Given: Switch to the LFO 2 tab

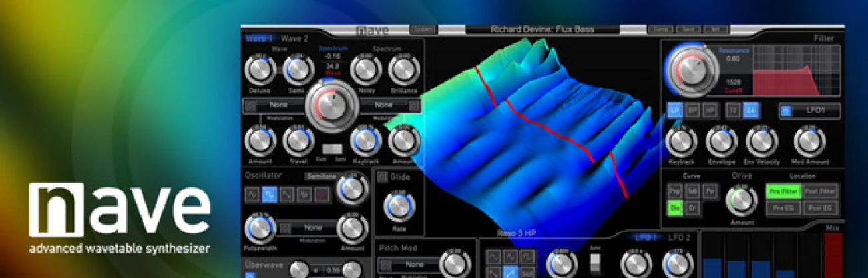Looking at the screenshot, I should click(x=680, y=237).
